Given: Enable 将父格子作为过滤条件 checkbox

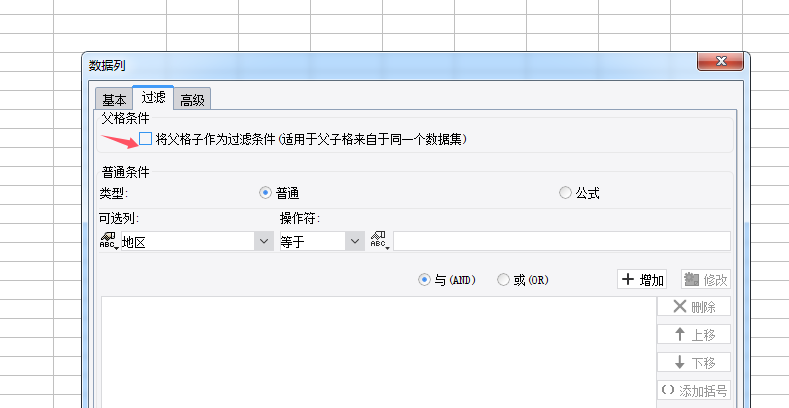Looking at the screenshot, I should [145, 138].
